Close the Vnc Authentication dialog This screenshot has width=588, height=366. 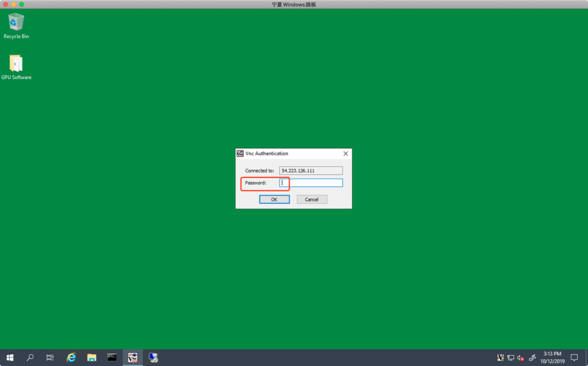point(346,154)
